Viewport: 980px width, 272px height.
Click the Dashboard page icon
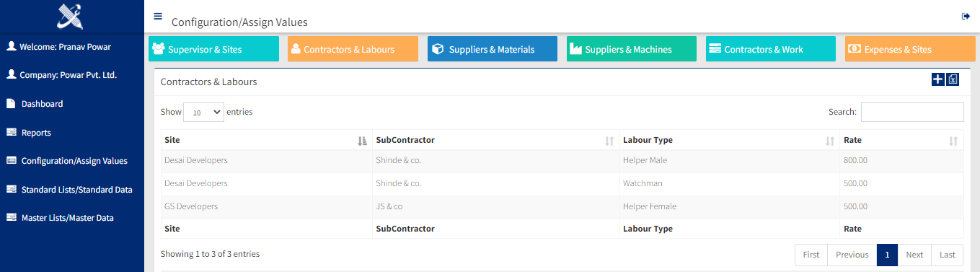[x=11, y=104]
